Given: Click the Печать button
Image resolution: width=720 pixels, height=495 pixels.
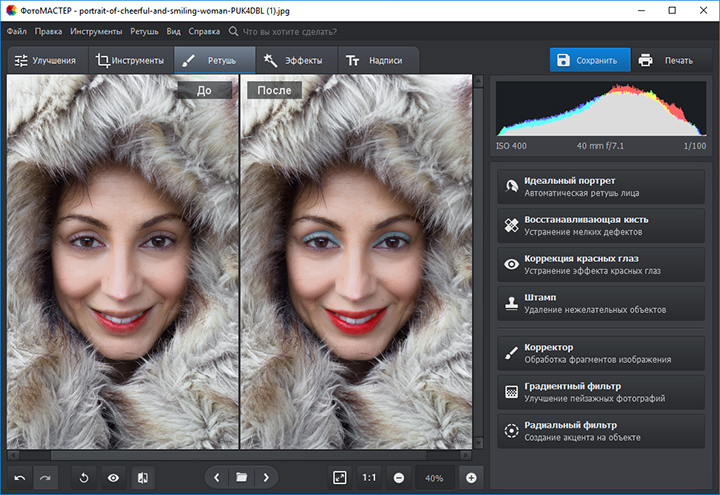Looking at the screenshot, I should pyautogui.click(x=666, y=60).
